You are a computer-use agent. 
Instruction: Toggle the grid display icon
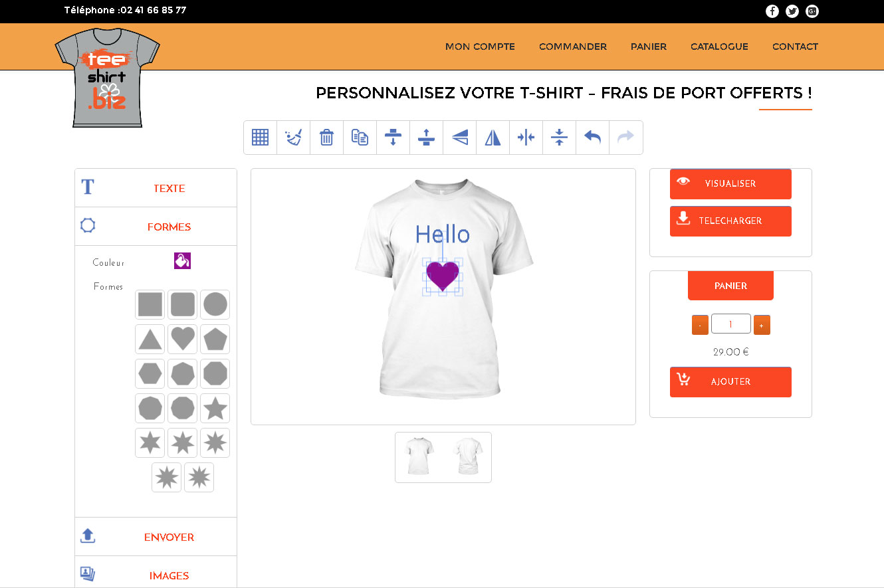click(x=260, y=138)
